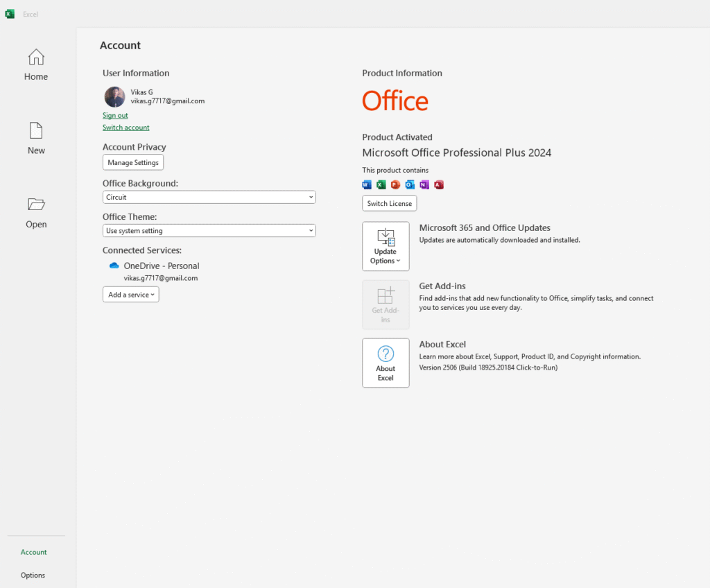710x588 pixels.
Task: Click the OneNote app icon under product contents
Action: point(424,184)
